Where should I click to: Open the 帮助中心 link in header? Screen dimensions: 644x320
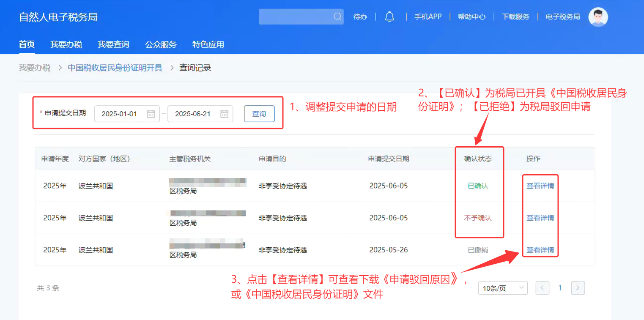point(471,17)
